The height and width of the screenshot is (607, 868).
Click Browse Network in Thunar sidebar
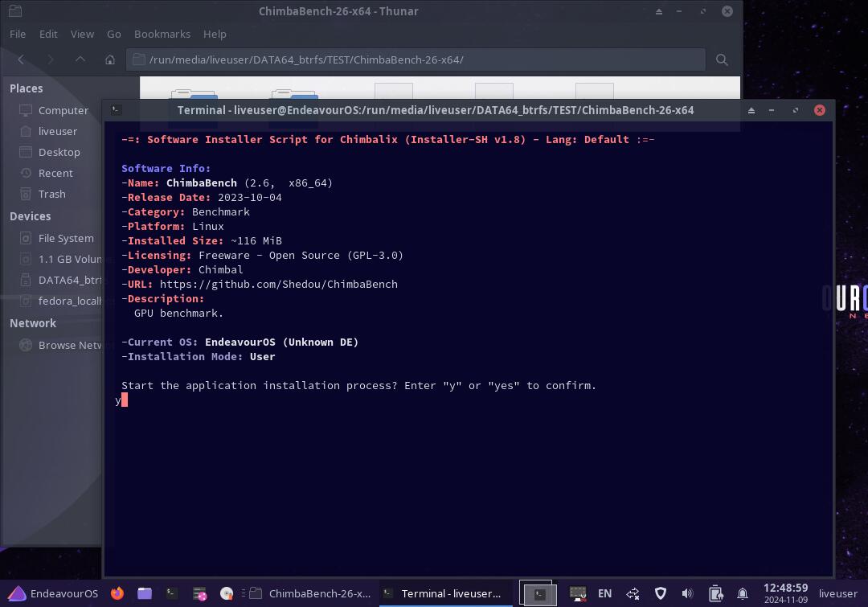click(x=70, y=345)
